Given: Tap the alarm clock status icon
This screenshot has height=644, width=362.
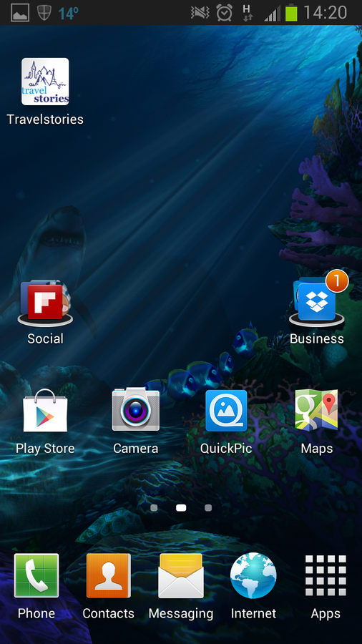Looking at the screenshot, I should click(225, 13).
